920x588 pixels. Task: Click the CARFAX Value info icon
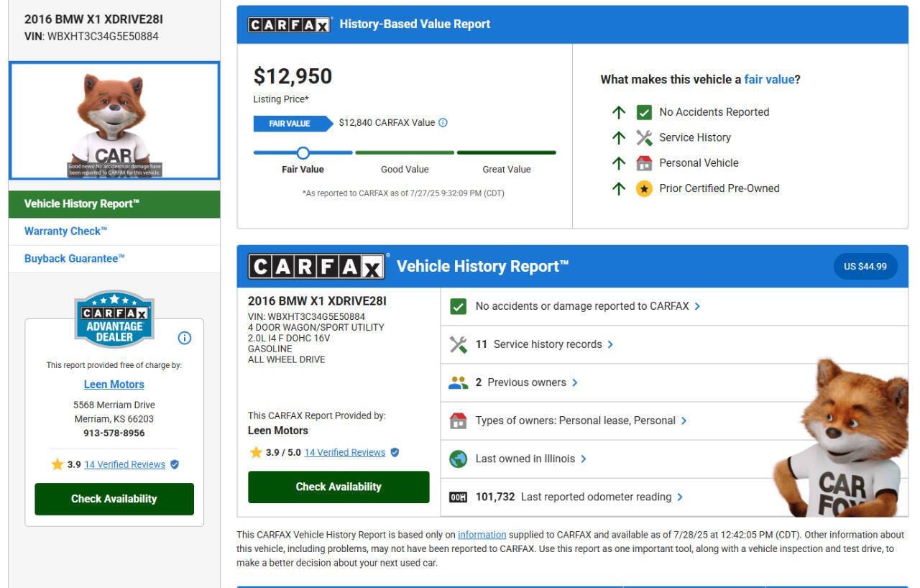pyautogui.click(x=443, y=123)
